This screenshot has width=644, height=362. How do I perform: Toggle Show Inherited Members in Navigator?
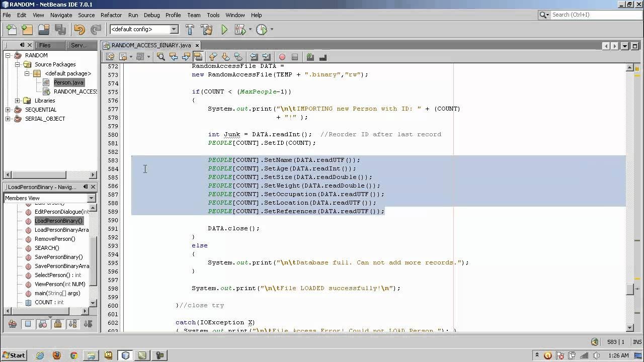click(13, 324)
